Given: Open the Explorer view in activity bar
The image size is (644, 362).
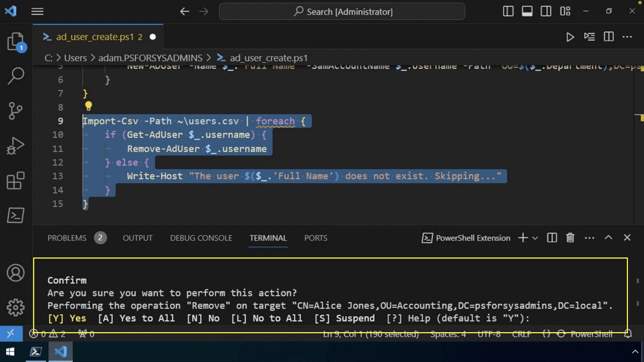Looking at the screenshot, I should (x=16, y=43).
